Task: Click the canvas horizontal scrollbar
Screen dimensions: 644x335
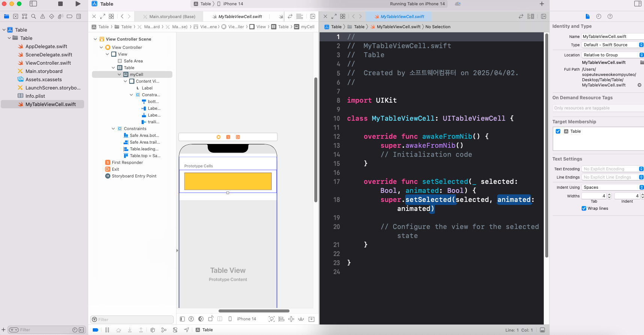Action: point(254,311)
